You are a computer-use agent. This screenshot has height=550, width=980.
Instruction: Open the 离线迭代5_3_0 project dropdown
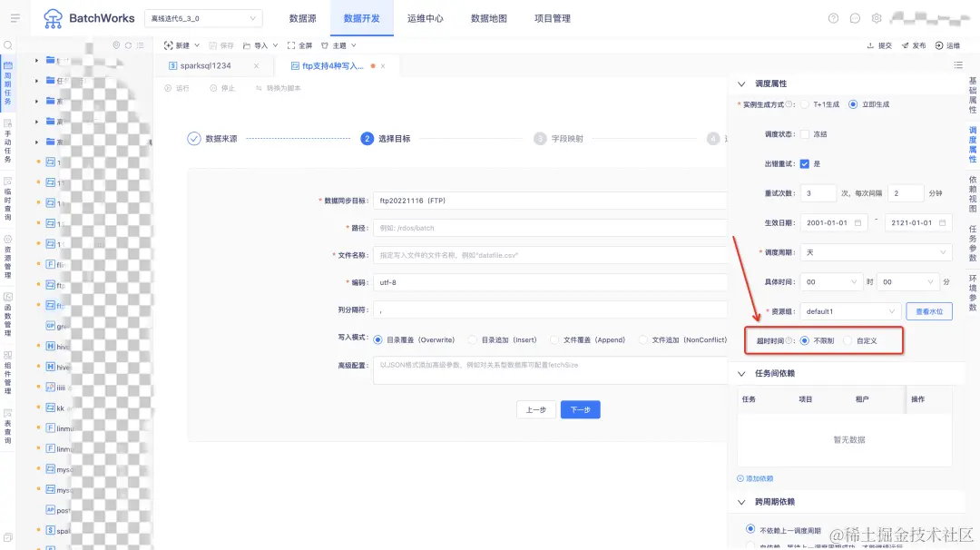coord(203,18)
